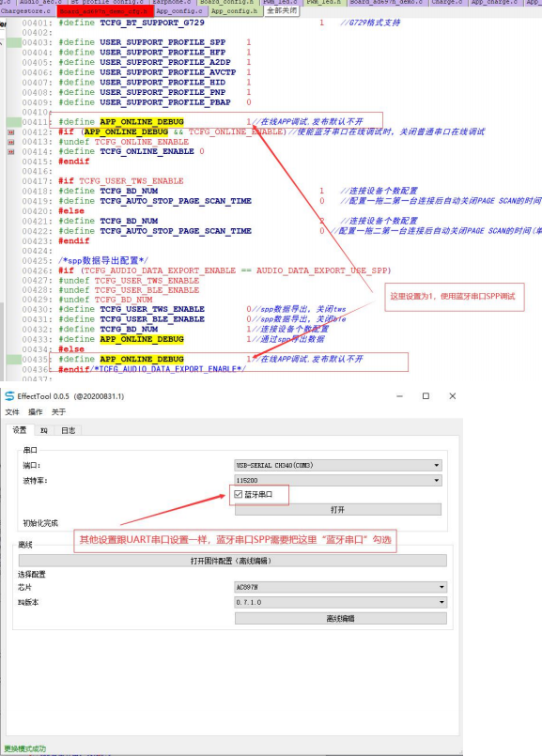
Task: Click USER_SUPPORT_PROFILE_AVCTP on line 00406
Action: pyautogui.click(x=168, y=72)
